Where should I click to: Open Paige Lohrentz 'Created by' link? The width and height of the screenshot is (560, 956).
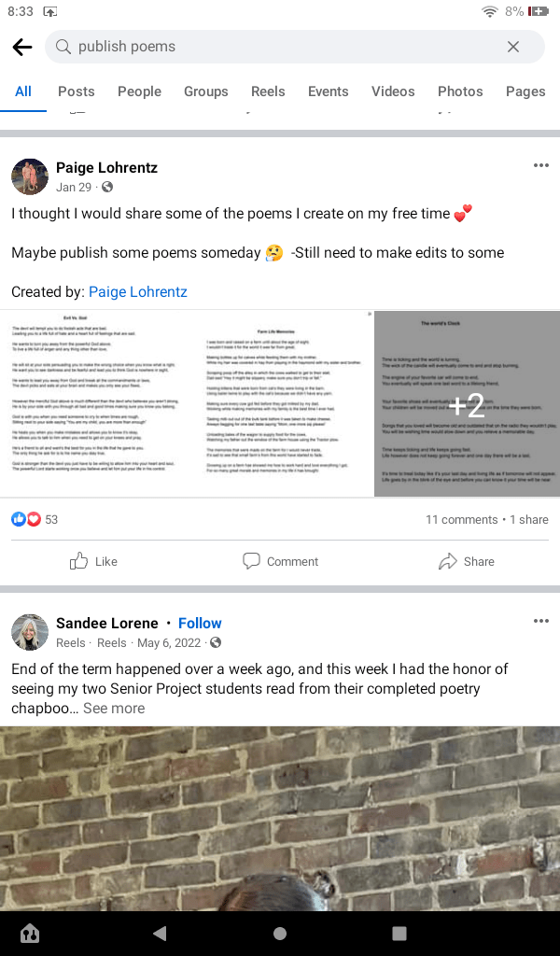point(138,292)
